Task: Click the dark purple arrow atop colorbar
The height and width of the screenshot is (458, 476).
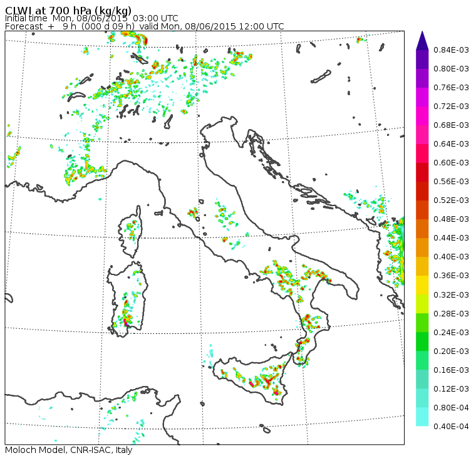Action: [422, 40]
